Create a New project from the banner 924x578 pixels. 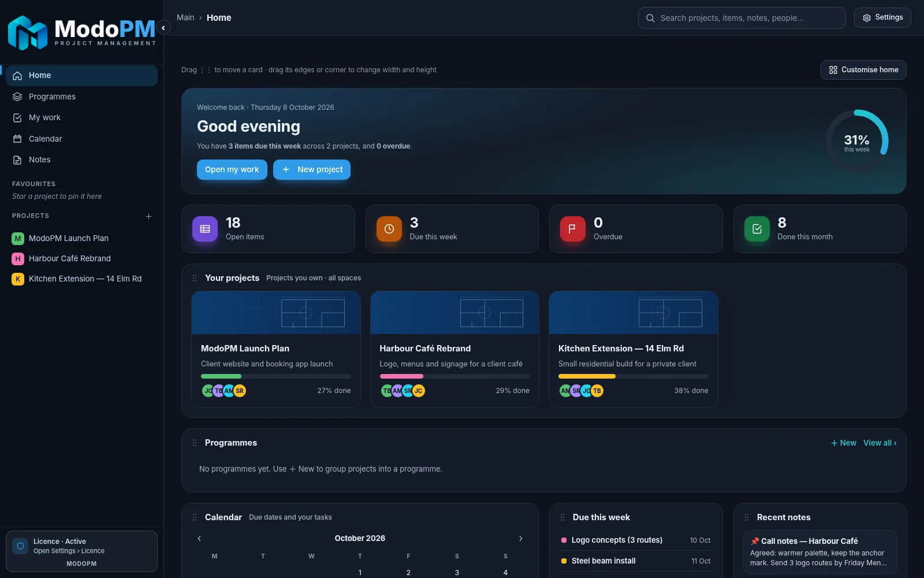(312, 169)
